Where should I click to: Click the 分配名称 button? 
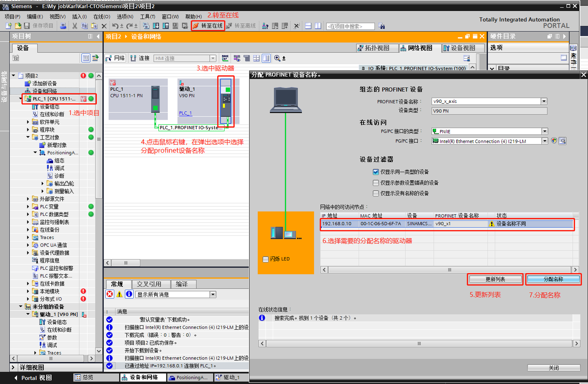[x=553, y=279]
